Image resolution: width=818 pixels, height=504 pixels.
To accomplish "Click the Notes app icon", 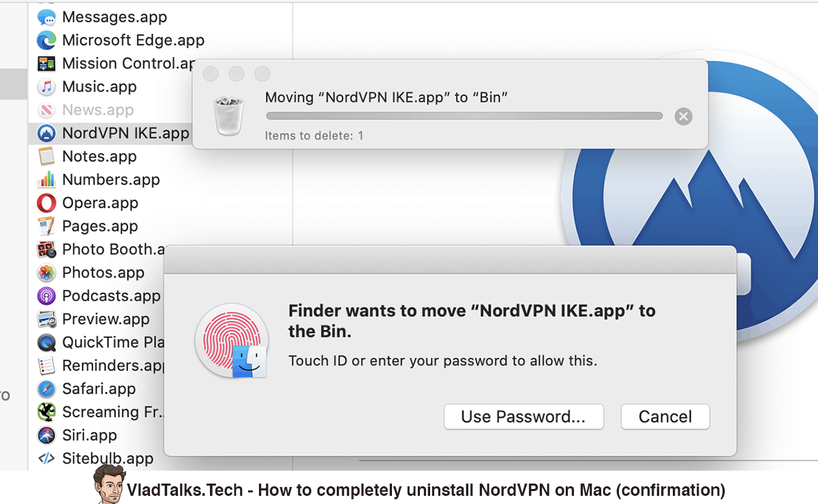I will [x=46, y=156].
